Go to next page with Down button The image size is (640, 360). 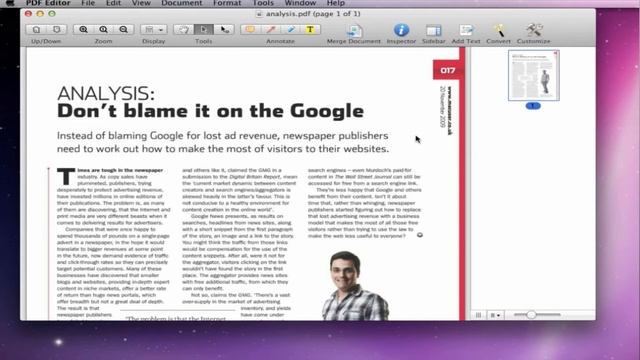pos(56,29)
